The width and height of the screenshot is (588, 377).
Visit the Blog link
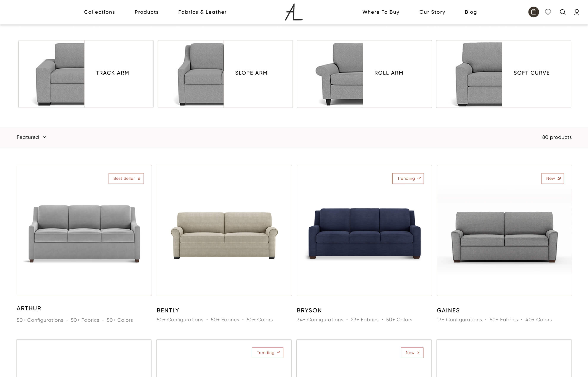471,12
